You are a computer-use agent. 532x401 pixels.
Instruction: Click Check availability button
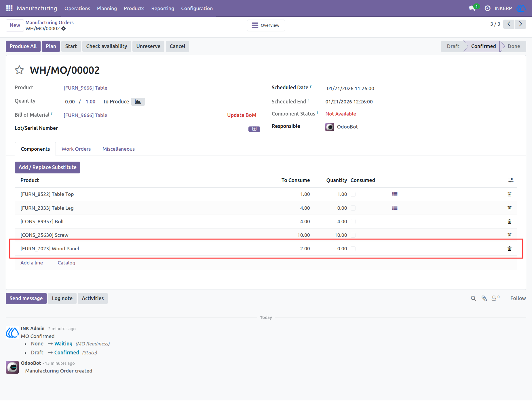(107, 46)
